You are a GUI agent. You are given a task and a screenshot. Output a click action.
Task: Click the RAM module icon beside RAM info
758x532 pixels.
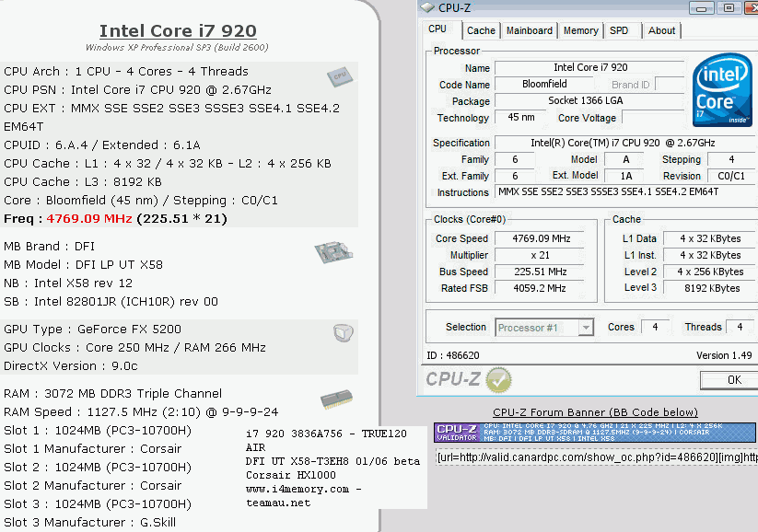pos(336,399)
